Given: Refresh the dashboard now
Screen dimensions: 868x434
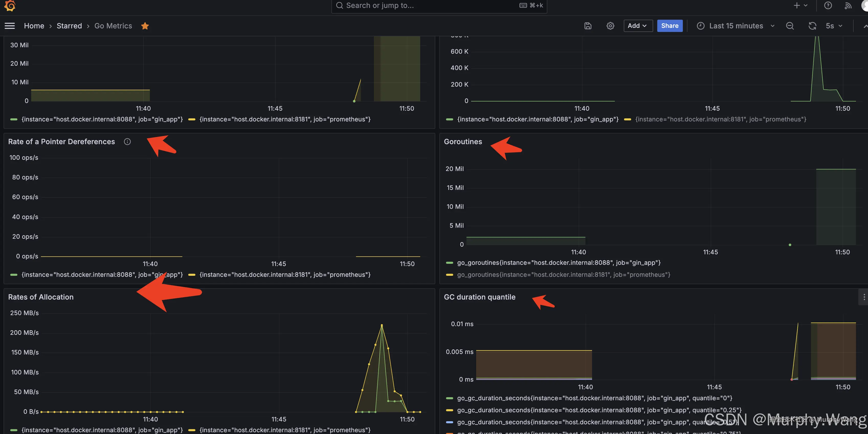Looking at the screenshot, I should point(812,26).
